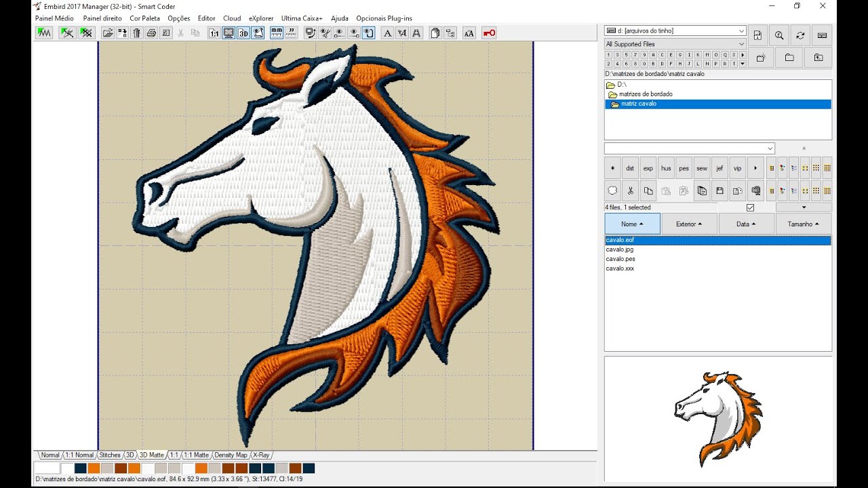Image resolution: width=868 pixels, height=488 pixels.
Task: Click the AA font size icon
Action: pos(469,33)
